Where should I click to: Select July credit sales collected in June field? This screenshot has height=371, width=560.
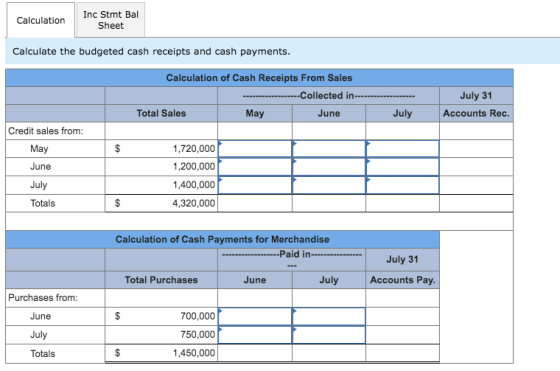point(329,185)
